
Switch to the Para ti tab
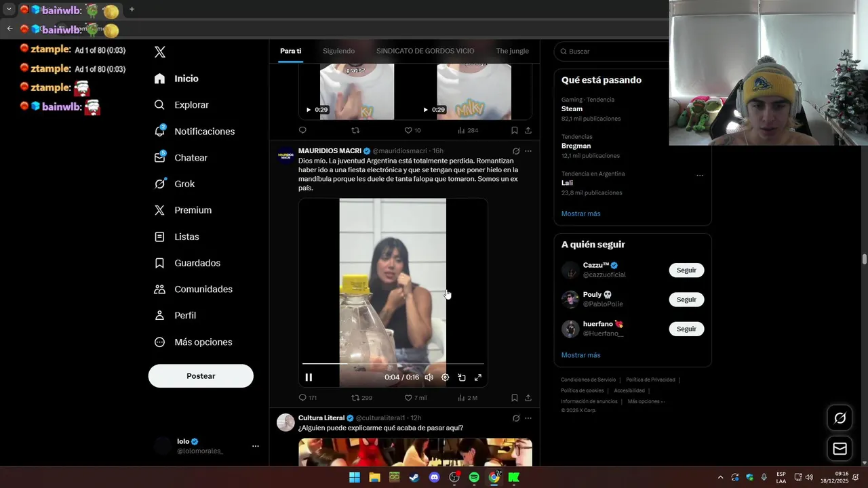291,52
